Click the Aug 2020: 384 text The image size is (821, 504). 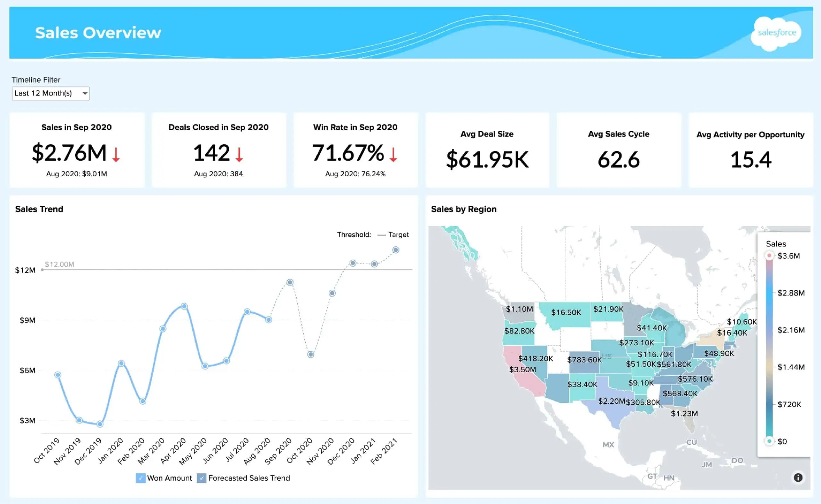click(x=218, y=174)
